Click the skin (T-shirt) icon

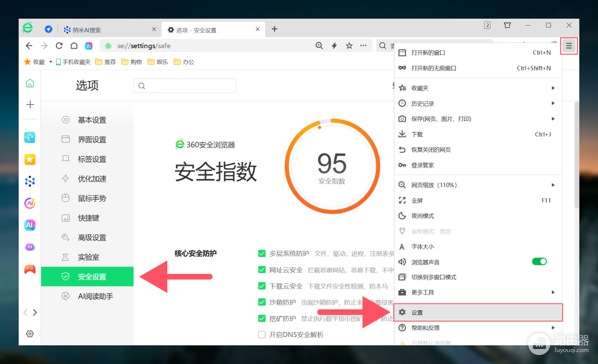coord(507,25)
